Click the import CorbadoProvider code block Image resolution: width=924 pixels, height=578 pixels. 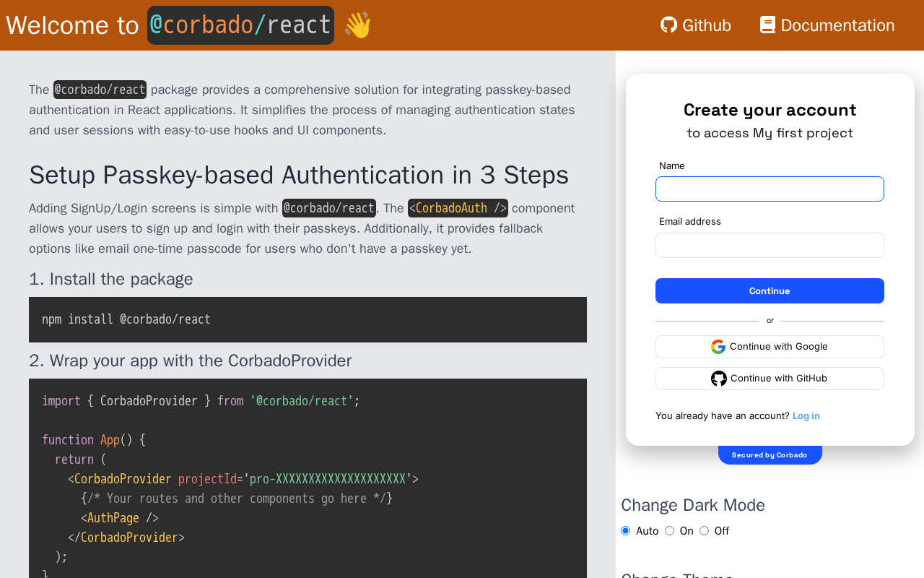click(308, 477)
